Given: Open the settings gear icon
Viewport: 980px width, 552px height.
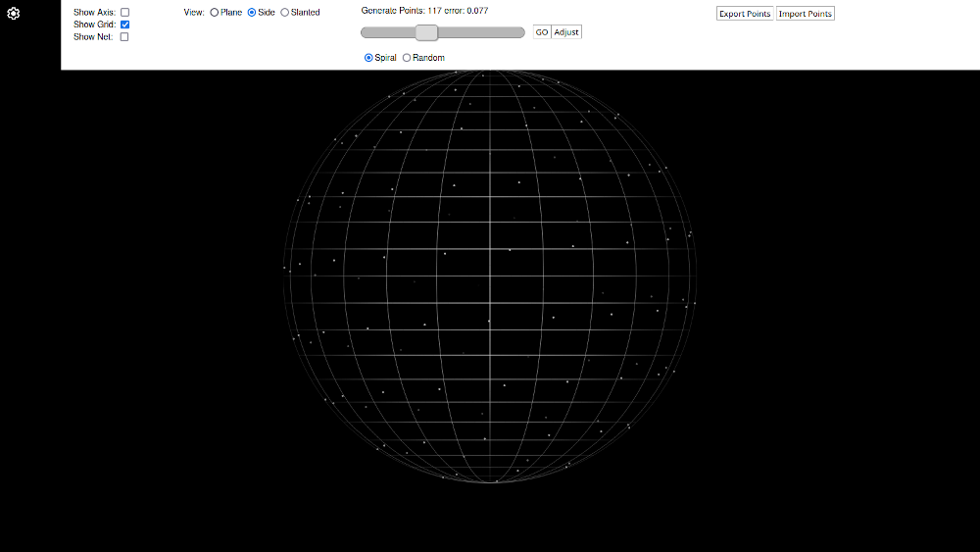Looking at the screenshot, I should click(x=13, y=13).
